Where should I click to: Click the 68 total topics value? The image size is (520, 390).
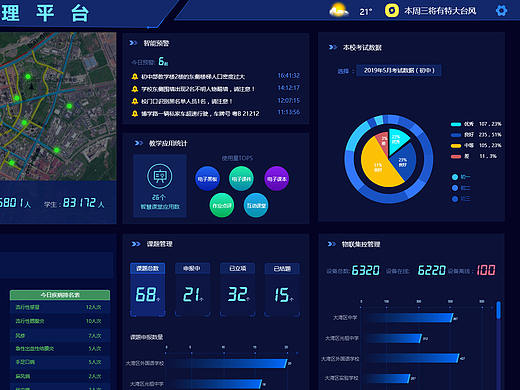[146, 295]
